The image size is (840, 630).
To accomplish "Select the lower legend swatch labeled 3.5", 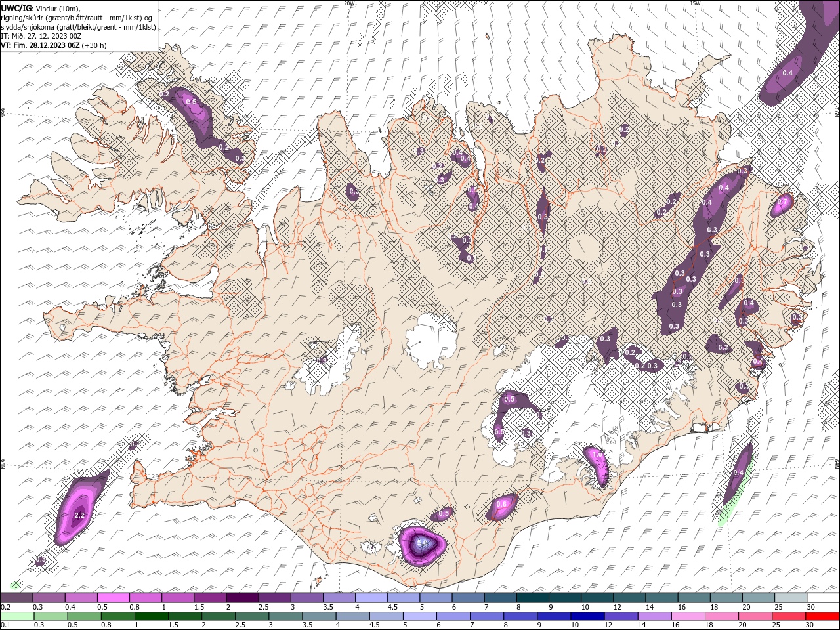I will click(319, 616).
